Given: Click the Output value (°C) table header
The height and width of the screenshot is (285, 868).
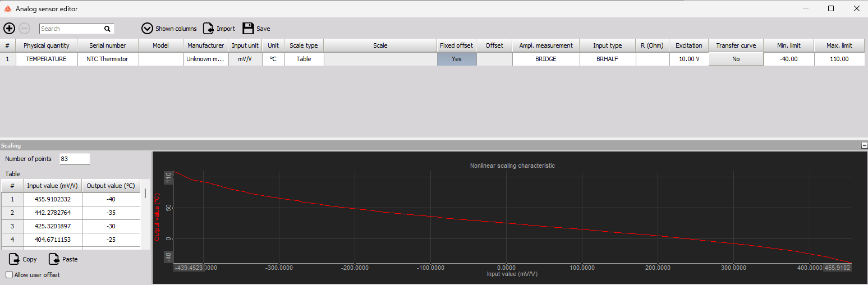Looking at the screenshot, I should pyautogui.click(x=111, y=186).
